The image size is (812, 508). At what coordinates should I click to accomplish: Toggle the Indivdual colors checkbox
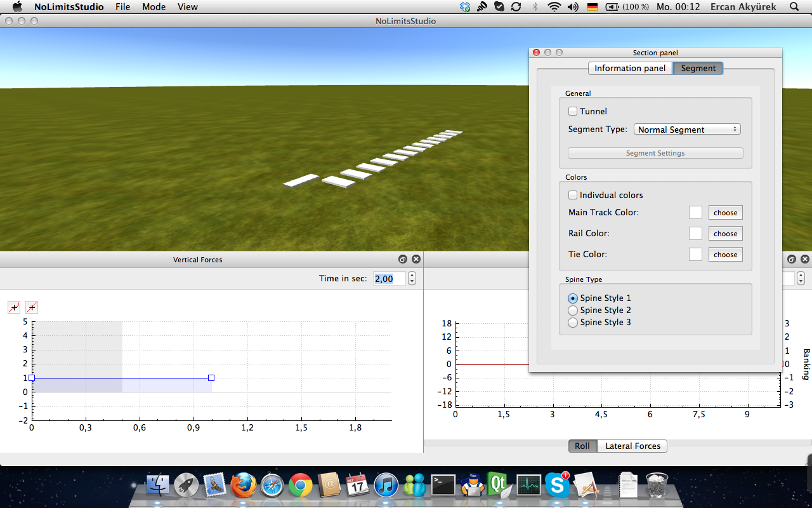point(573,196)
